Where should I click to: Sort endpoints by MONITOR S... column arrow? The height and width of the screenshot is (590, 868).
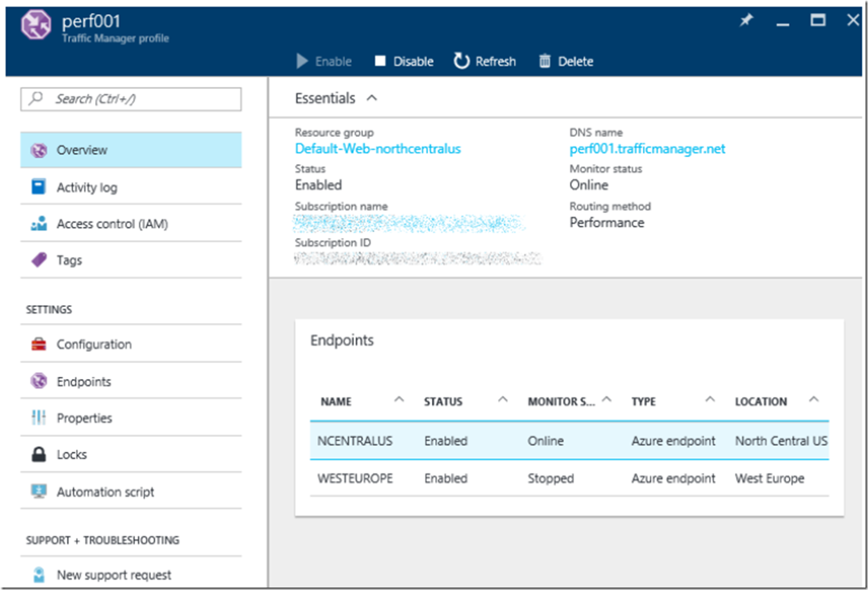(606, 399)
